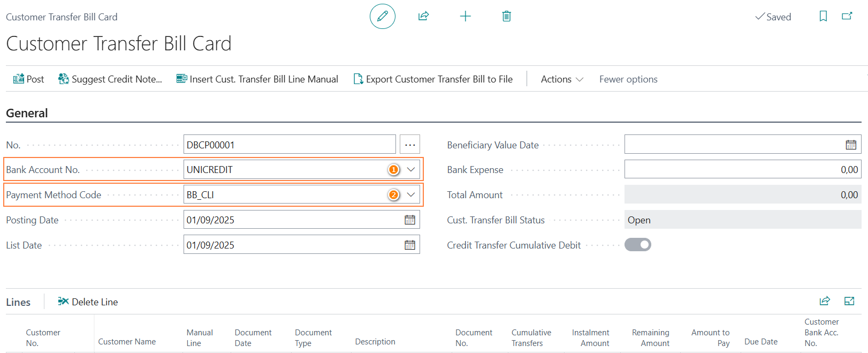Expand the Payment Method Code dropdown
This screenshot has width=868, height=353.
411,194
